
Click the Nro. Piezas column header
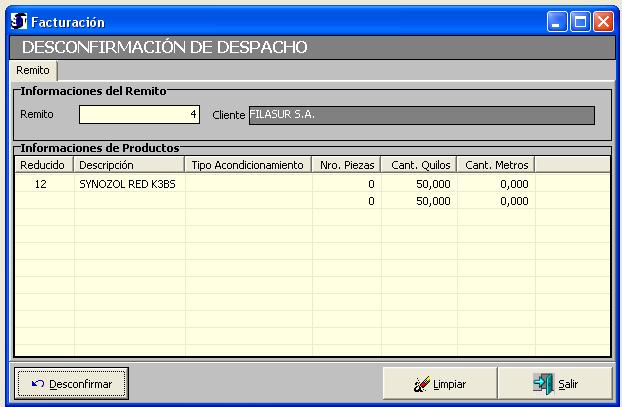click(x=346, y=165)
